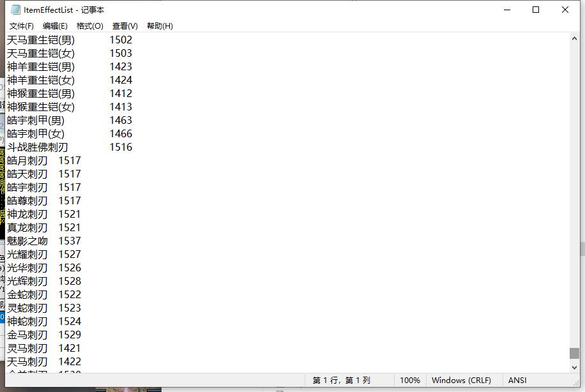Open the 格式(O) menu
The width and height of the screenshot is (585, 392).
pos(89,26)
